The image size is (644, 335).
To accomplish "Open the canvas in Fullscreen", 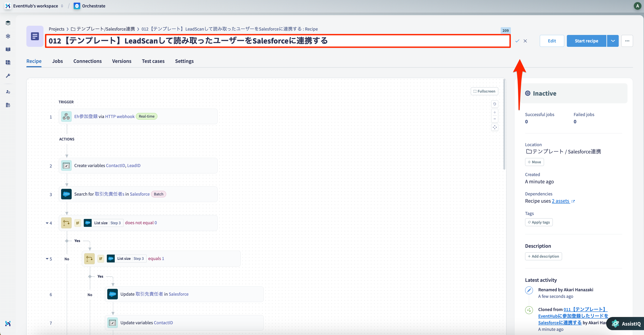I will pos(484,91).
